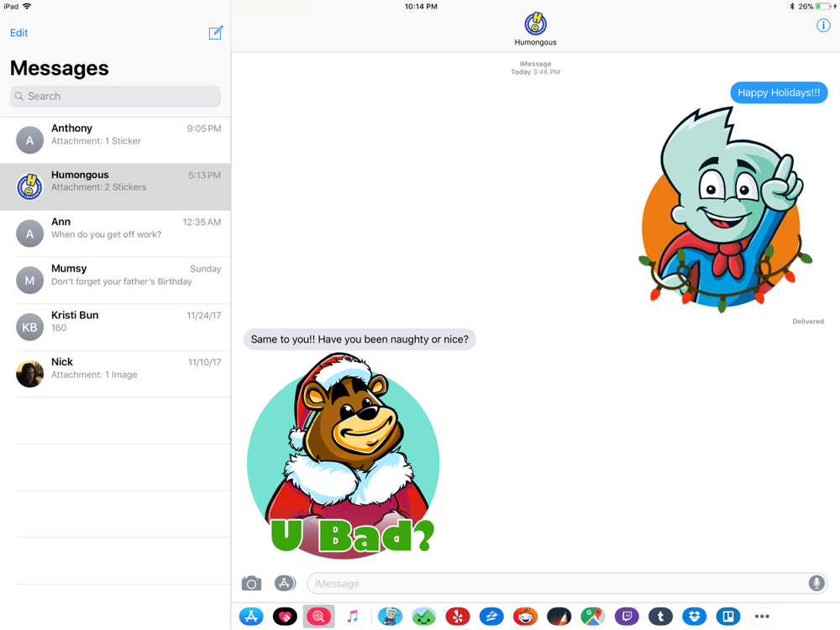Select the Humongous conversation row
840x630 pixels.
tap(115, 186)
